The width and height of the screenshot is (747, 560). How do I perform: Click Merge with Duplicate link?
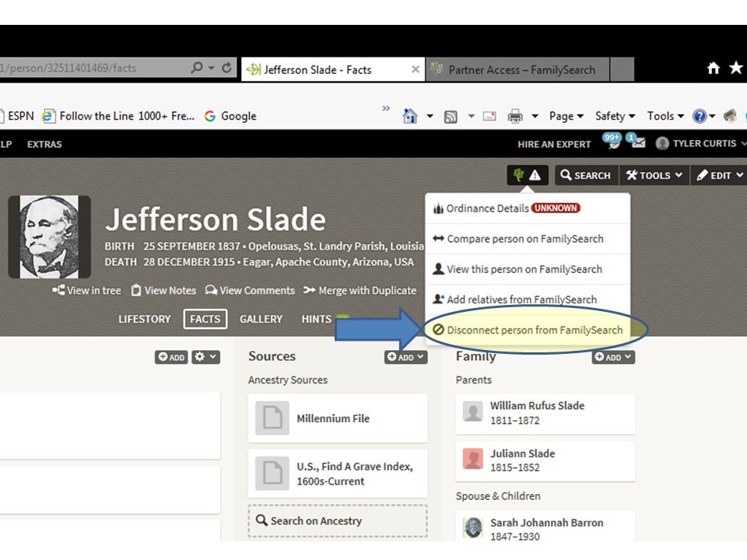(x=360, y=290)
